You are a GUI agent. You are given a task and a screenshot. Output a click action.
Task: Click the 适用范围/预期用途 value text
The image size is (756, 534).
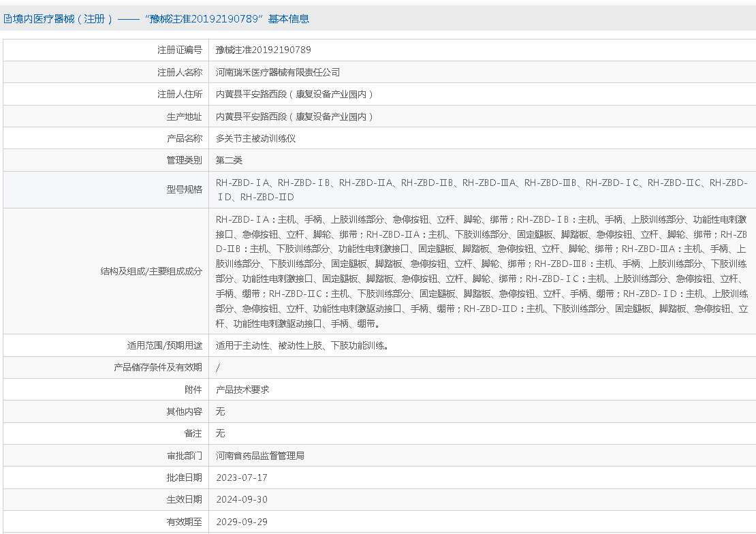click(x=302, y=345)
